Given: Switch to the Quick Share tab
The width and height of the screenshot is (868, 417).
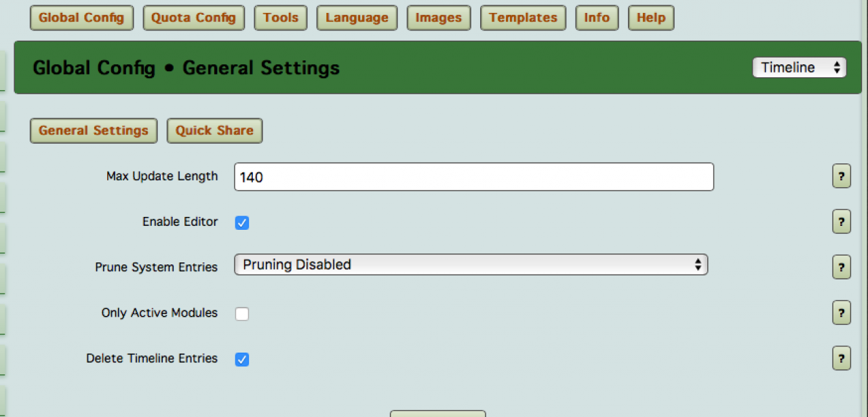Looking at the screenshot, I should click(x=214, y=131).
